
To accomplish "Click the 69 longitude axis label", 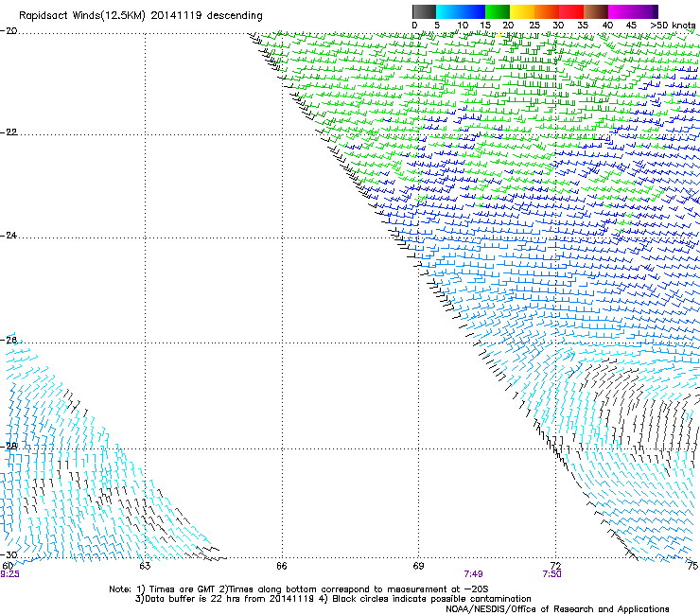I will 418,566.
